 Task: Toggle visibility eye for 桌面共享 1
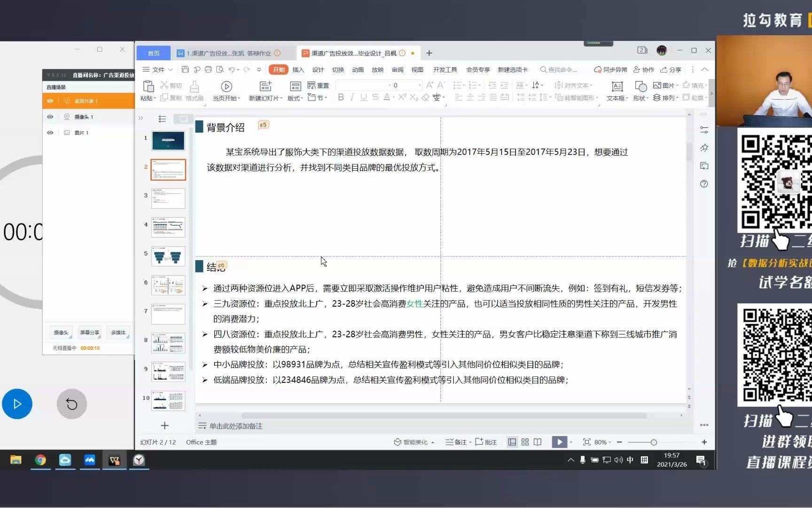[50, 101]
